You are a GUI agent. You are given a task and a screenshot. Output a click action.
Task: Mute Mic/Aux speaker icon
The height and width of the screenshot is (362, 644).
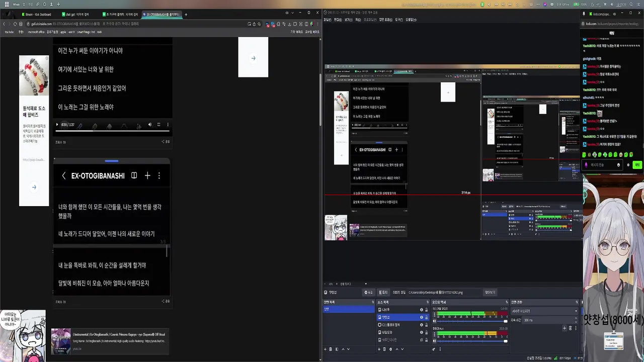click(434, 341)
